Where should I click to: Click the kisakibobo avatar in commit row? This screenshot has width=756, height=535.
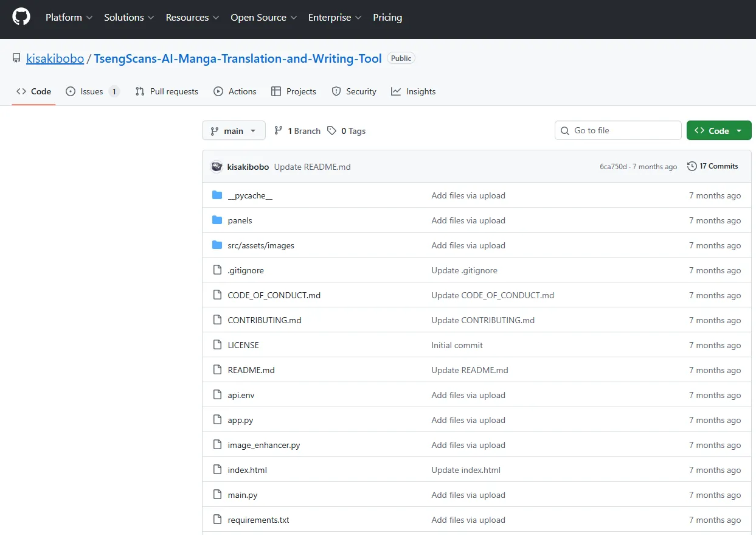click(217, 167)
